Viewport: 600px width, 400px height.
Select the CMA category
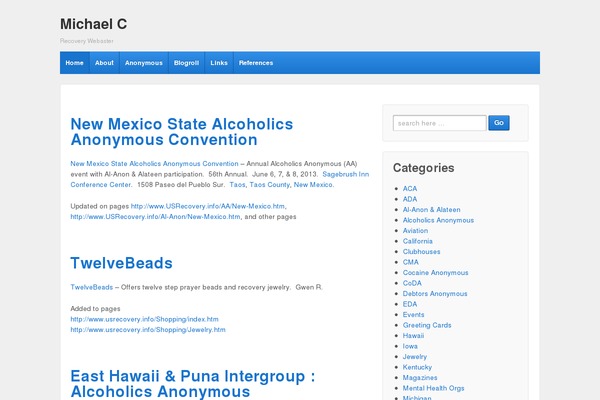[411, 262]
